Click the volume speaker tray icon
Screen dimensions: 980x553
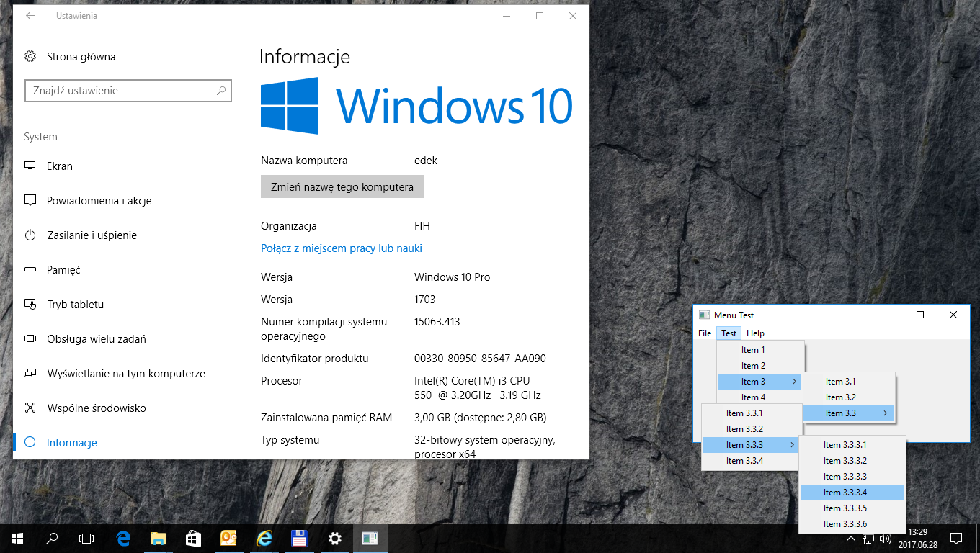click(886, 539)
